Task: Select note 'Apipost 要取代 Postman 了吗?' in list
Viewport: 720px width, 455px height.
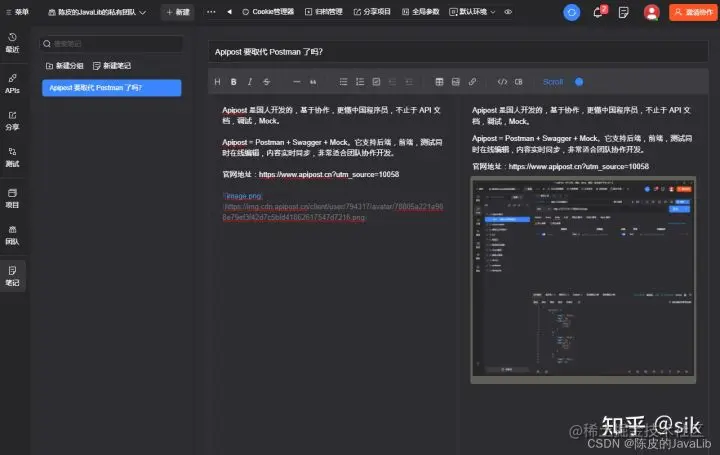Action: pos(112,88)
